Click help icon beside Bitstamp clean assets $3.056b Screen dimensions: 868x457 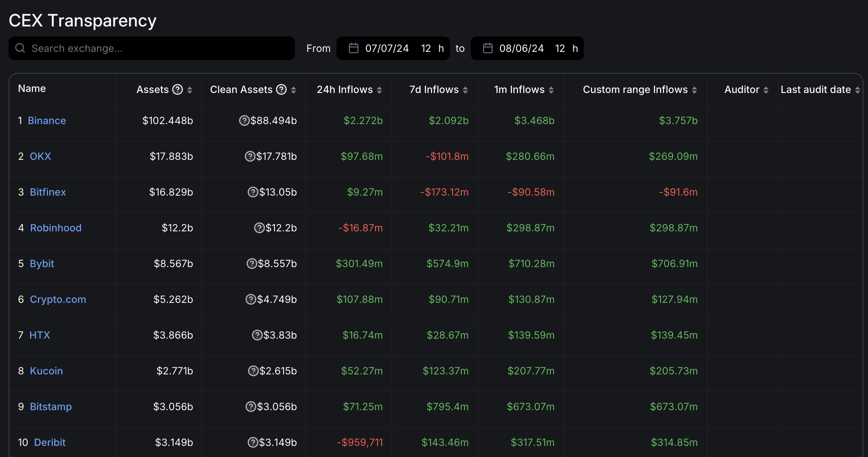(251, 407)
